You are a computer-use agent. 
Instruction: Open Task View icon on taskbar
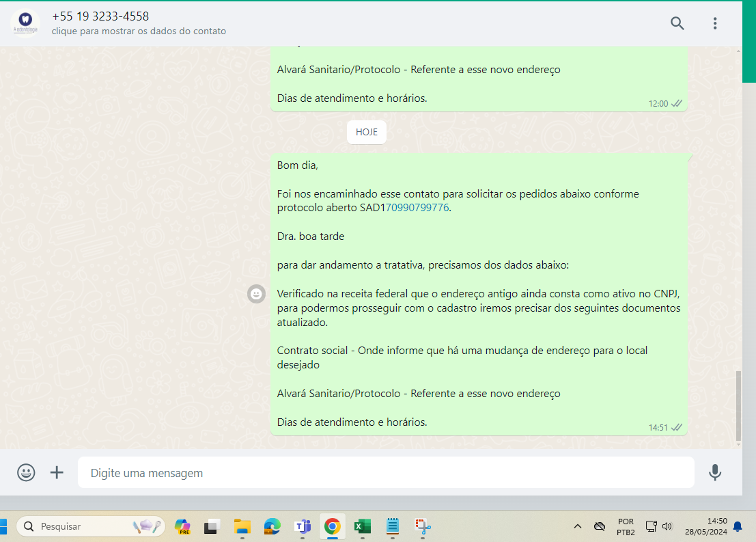(x=212, y=526)
